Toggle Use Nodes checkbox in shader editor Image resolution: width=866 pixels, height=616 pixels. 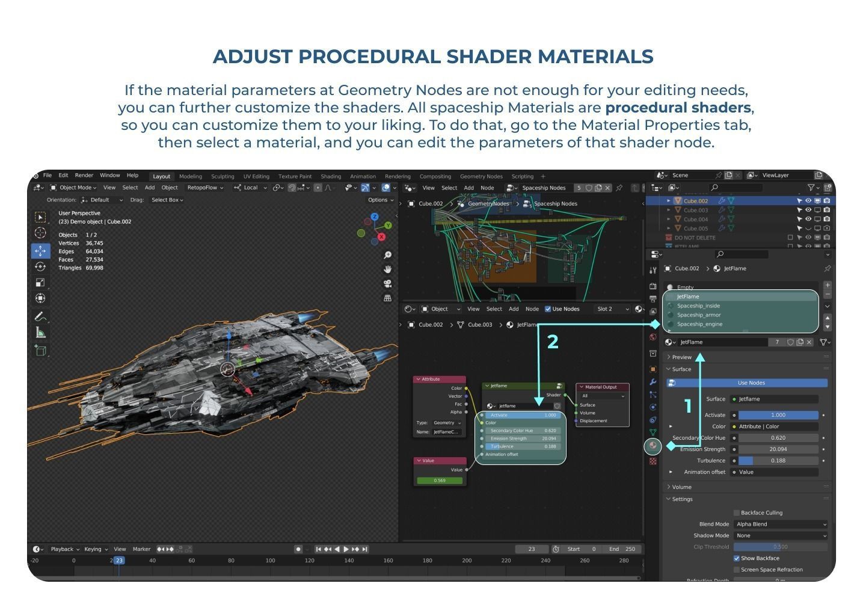coord(548,309)
